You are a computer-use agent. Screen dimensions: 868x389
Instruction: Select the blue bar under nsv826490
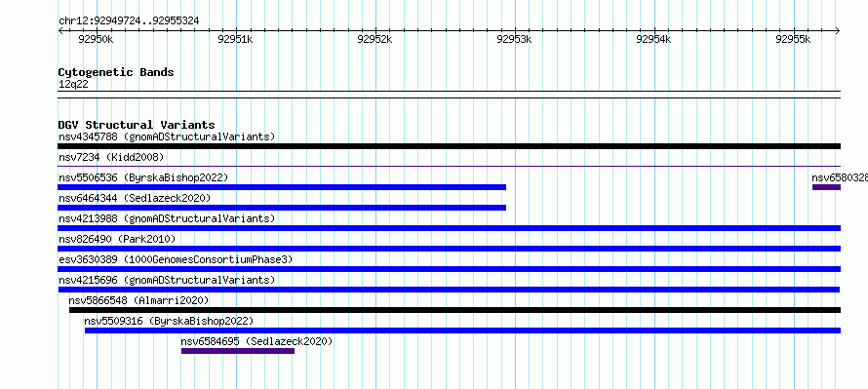tap(449, 249)
